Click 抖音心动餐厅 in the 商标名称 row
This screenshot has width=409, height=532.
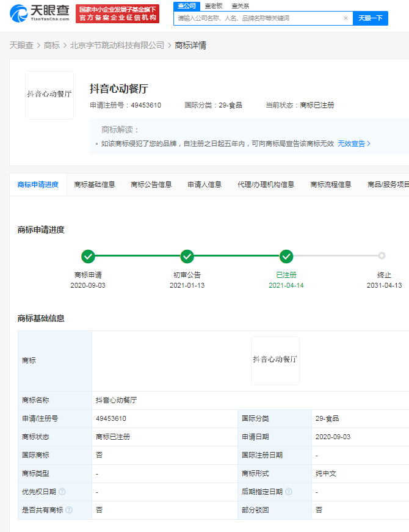(x=117, y=400)
